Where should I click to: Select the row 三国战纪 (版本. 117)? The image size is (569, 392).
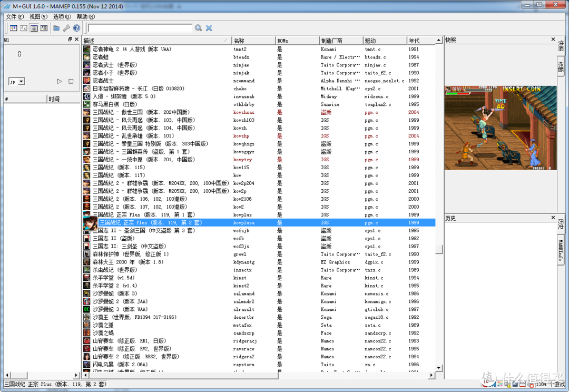[x=259, y=175]
